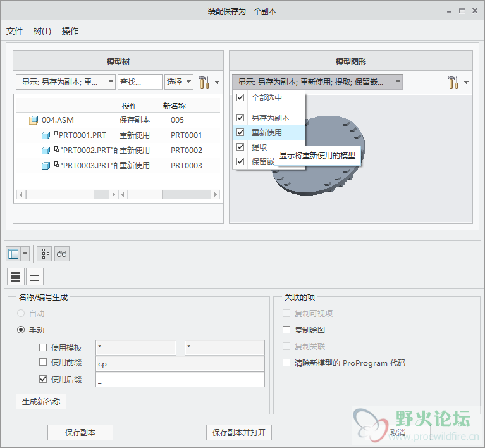Click new name cell PRT0002
485x448 pixels.
186,151
